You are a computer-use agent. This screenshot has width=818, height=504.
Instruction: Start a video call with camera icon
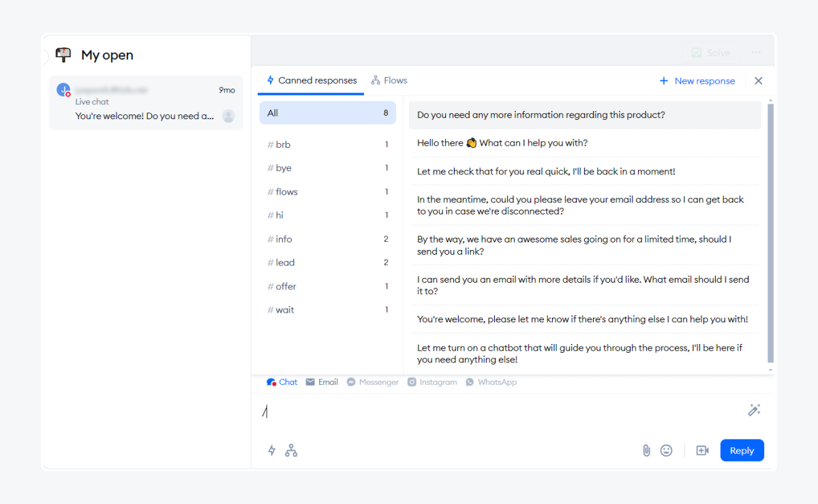pos(702,450)
